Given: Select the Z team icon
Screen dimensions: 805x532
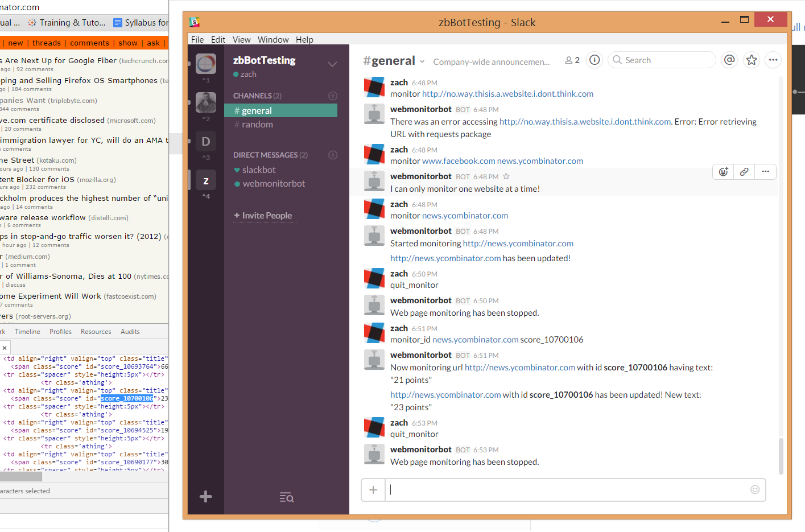Looking at the screenshot, I should (206, 180).
